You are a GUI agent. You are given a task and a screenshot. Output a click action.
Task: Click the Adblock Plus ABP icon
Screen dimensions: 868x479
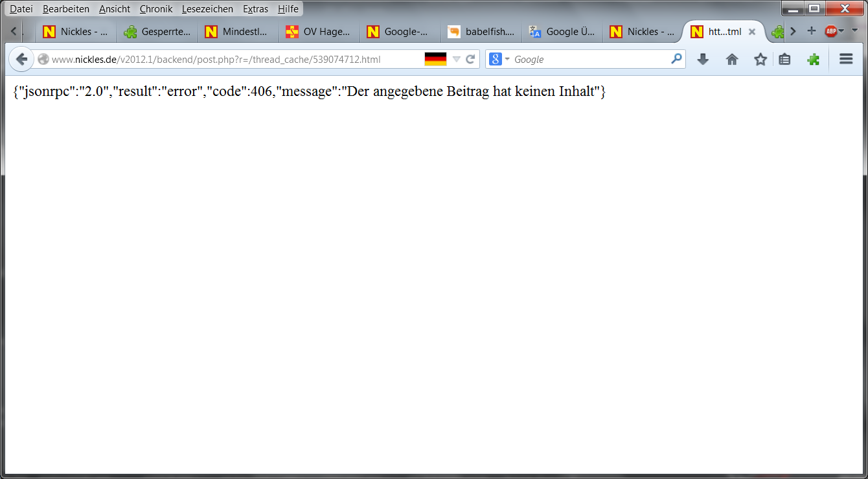coord(830,31)
